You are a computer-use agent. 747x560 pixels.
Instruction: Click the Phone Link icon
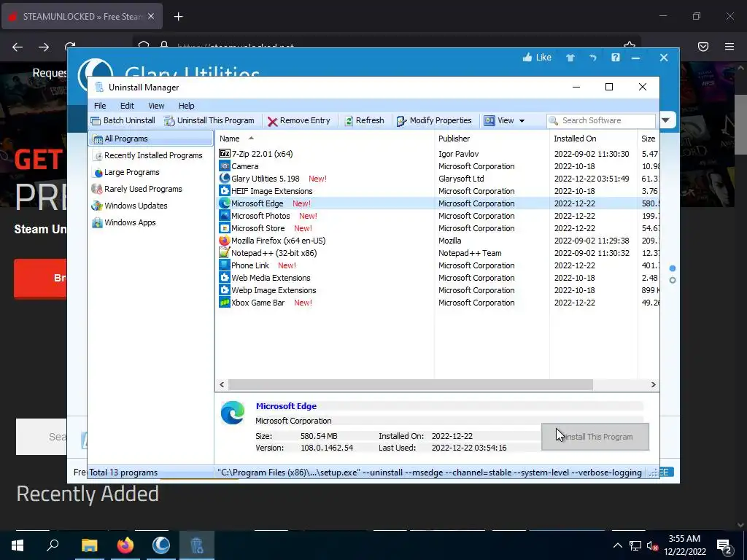click(x=225, y=265)
